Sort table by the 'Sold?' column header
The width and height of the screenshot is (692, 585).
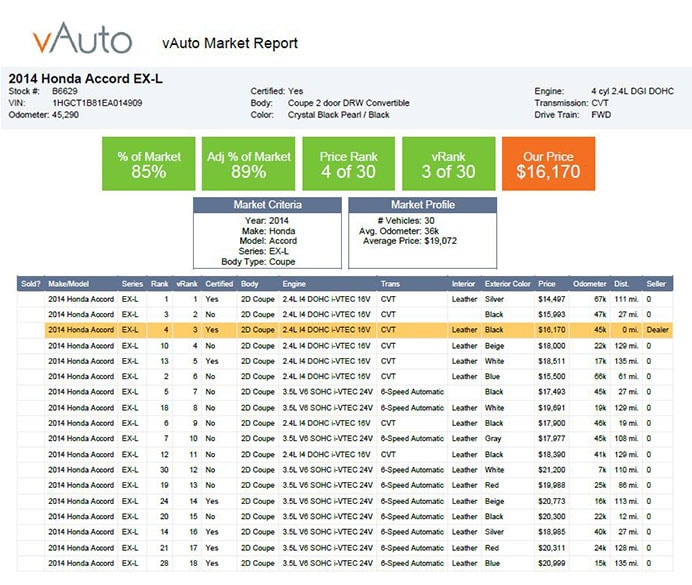click(31, 284)
